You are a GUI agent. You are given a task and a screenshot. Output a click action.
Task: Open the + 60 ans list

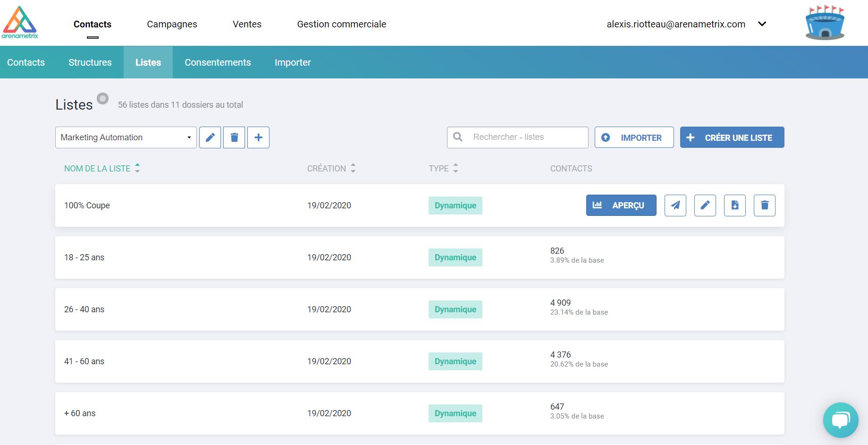[420, 413]
